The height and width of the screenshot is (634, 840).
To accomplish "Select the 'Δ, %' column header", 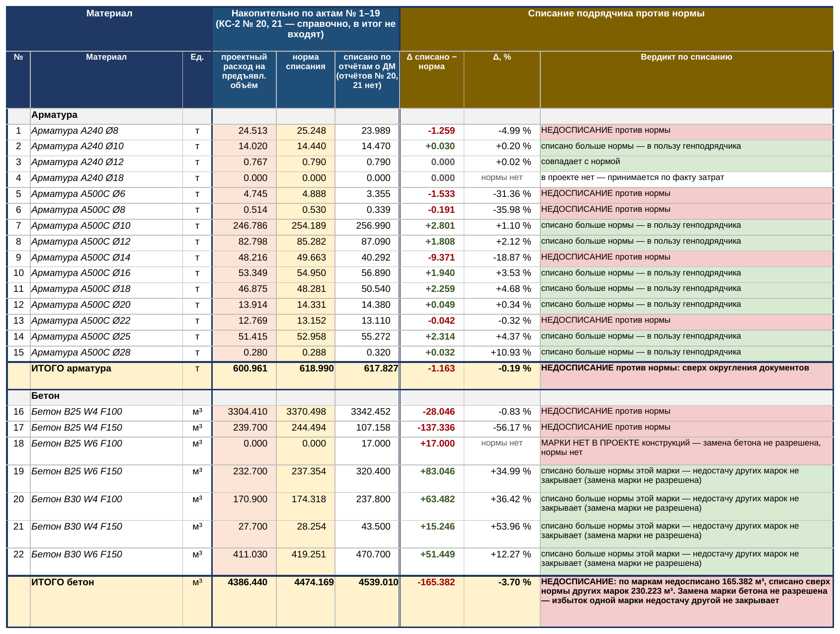I will [x=502, y=80].
